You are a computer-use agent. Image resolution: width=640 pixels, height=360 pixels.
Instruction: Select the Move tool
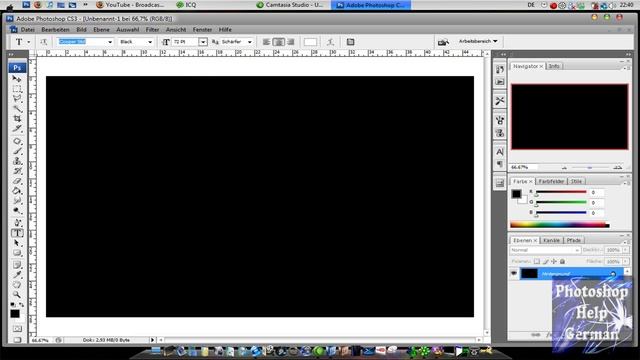coord(17,78)
